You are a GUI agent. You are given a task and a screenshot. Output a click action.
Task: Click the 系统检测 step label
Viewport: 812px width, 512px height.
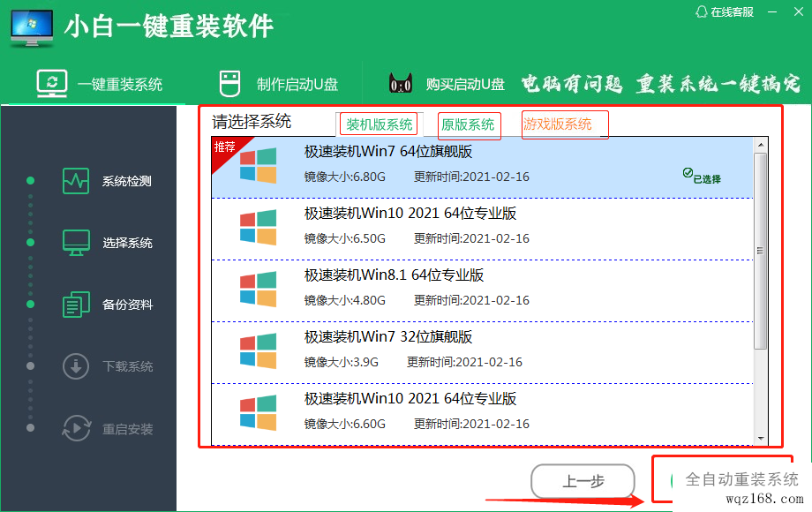point(127,181)
